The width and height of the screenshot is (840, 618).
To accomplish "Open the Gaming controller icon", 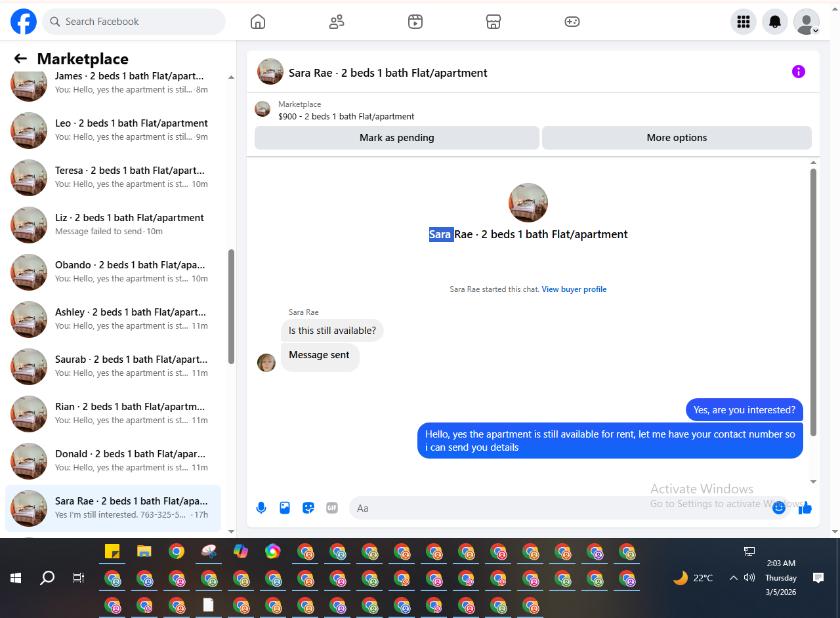I will tap(572, 22).
